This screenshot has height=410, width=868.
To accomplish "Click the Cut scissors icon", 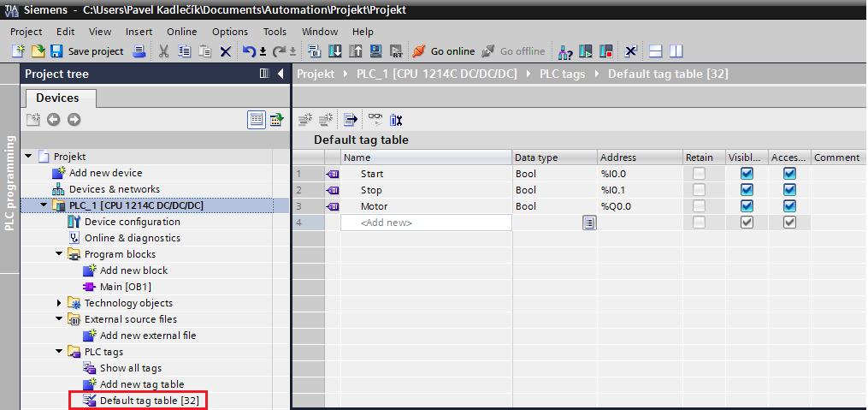I will point(164,51).
